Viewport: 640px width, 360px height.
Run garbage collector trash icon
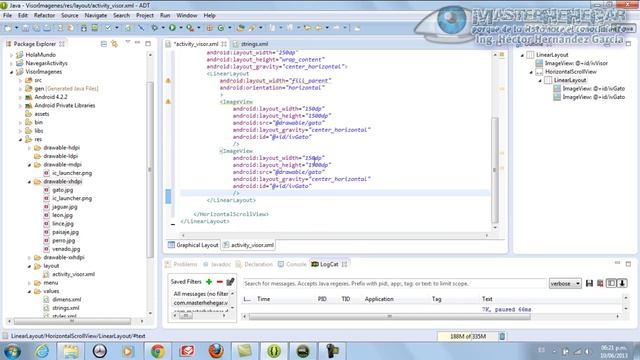point(502,336)
